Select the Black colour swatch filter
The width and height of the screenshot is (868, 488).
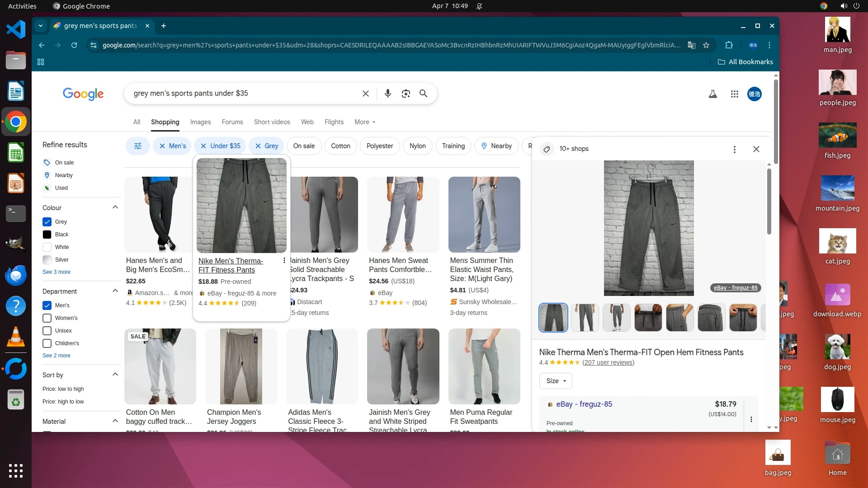[x=47, y=235]
